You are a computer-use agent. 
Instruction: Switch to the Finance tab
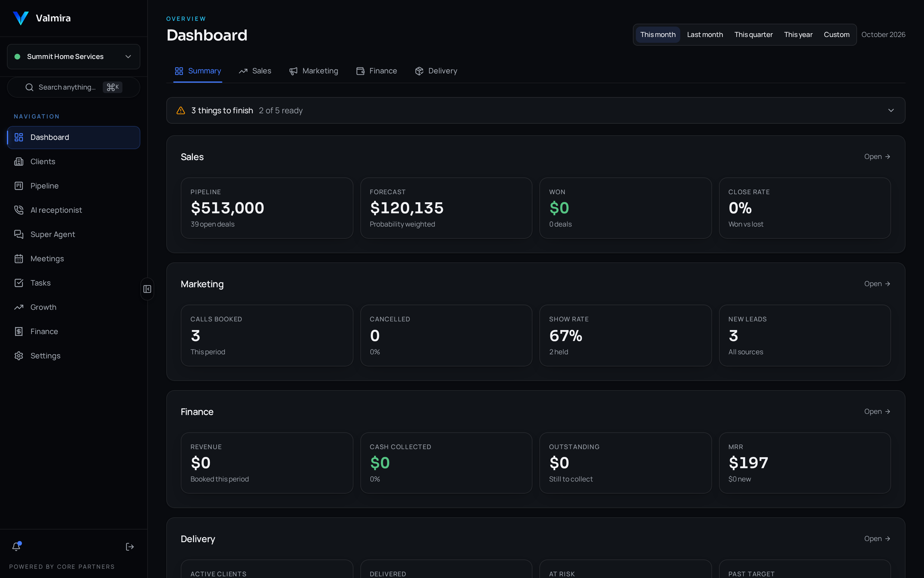click(377, 71)
